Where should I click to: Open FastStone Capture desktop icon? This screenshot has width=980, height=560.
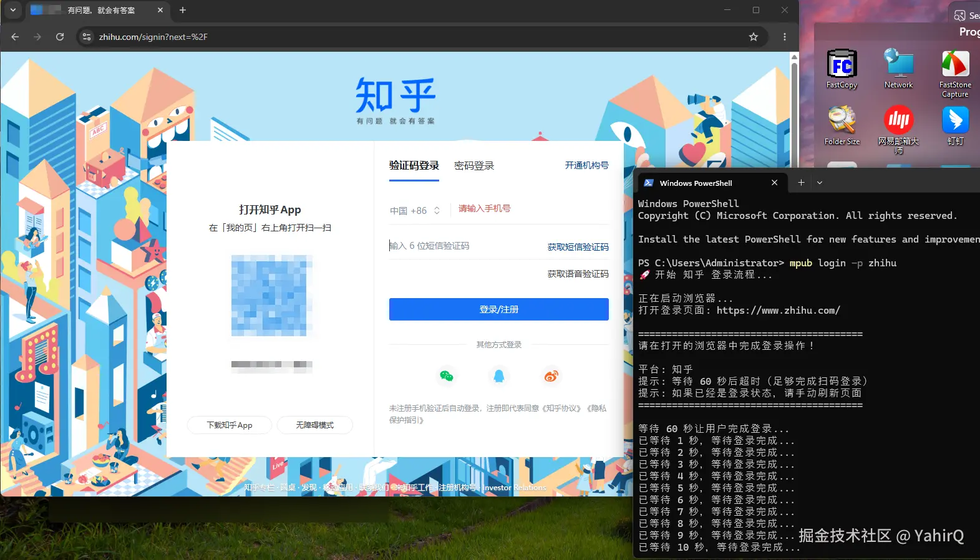(x=955, y=74)
